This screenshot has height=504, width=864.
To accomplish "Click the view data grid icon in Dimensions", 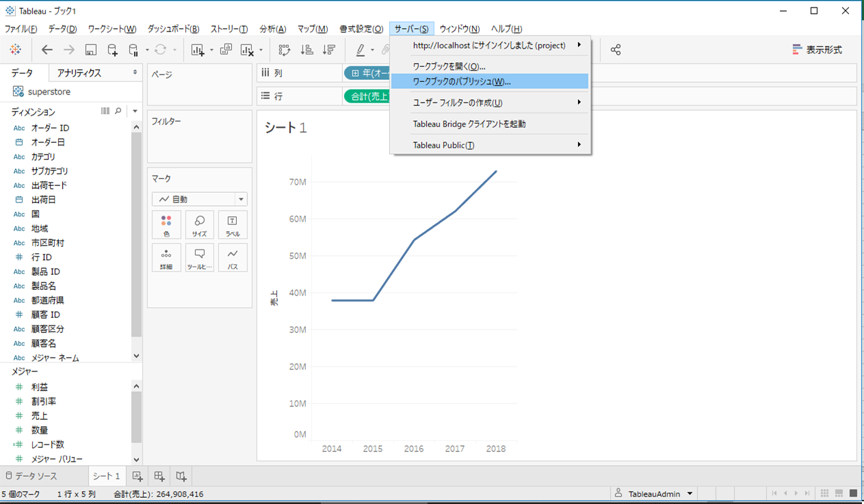I will coord(105,111).
